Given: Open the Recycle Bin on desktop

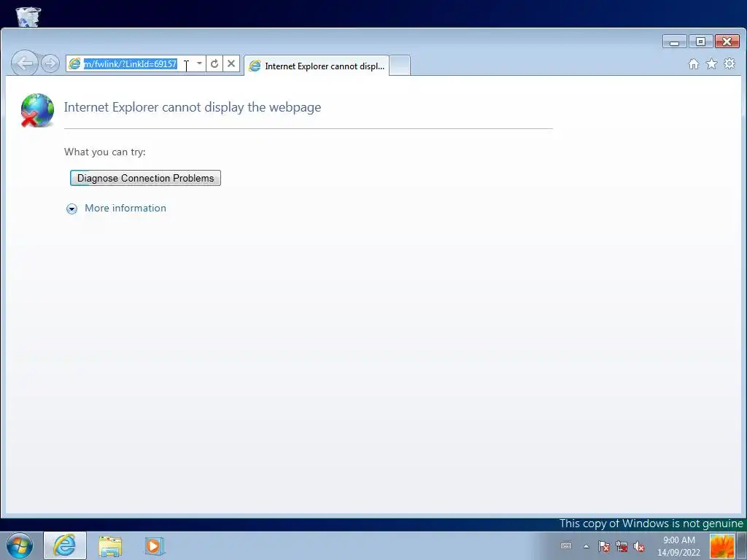Looking at the screenshot, I should (x=28, y=16).
